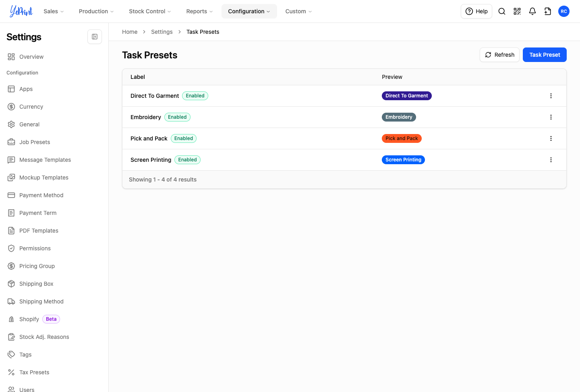Image resolution: width=580 pixels, height=392 pixels.
Task: Go to Home breadcrumb link
Action: (x=130, y=32)
